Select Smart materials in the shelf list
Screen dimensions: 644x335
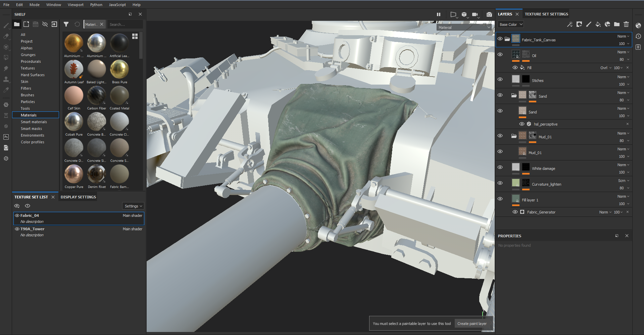(x=34, y=122)
